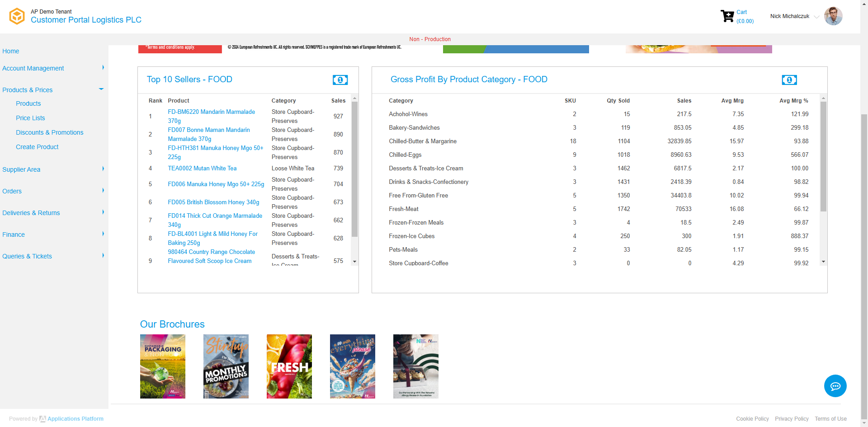Select the Frozen-Ice Cubes category row
The width and height of the screenshot is (868, 427).
[599, 236]
